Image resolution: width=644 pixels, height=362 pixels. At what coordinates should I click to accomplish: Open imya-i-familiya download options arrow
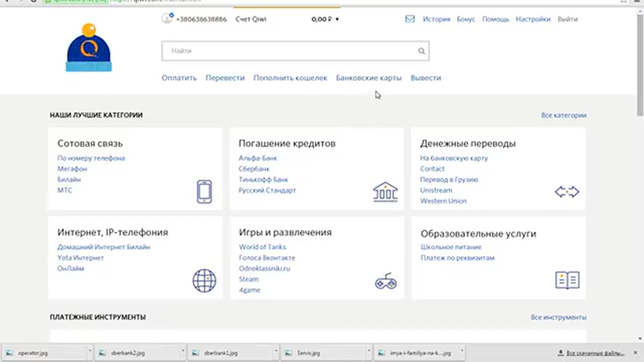pyautogui.click(x=462, y=351)
